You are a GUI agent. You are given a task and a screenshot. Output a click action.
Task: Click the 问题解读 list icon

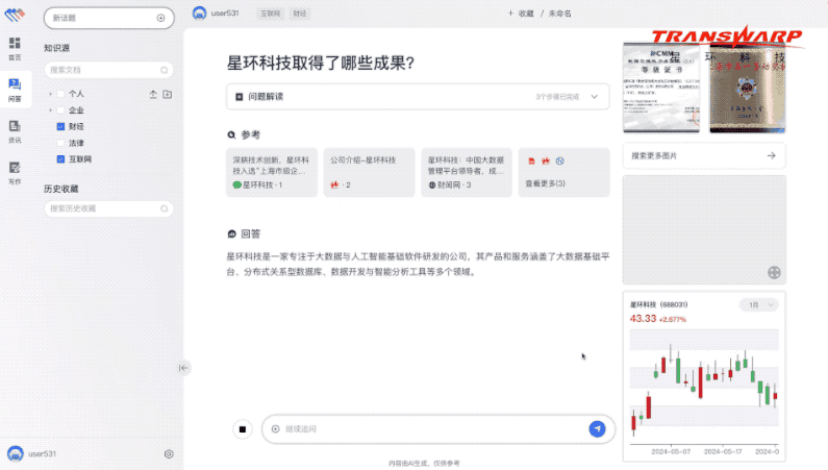tap(239, 97)
